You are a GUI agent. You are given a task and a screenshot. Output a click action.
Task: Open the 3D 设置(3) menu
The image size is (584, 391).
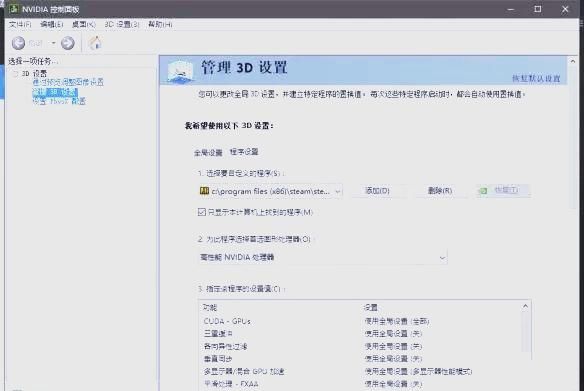point(122,24)
